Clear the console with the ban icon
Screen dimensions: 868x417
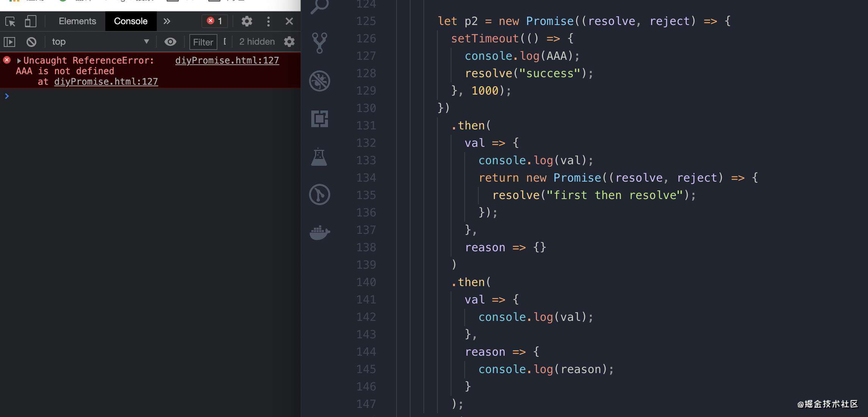(31, 42)
